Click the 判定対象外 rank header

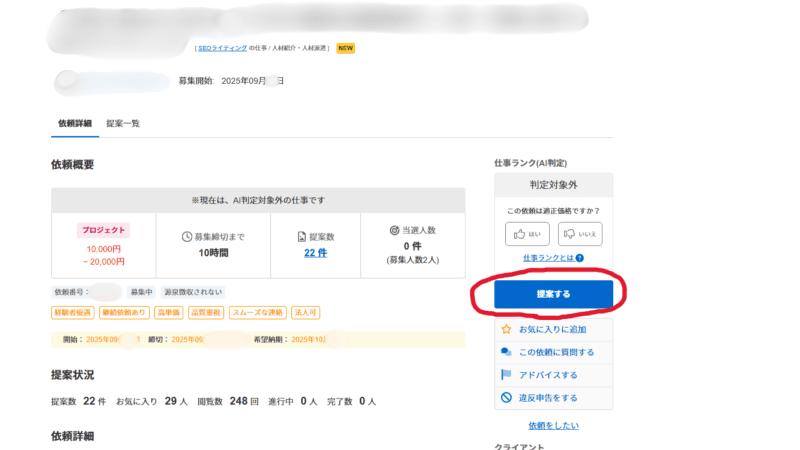tap(554, 185)
